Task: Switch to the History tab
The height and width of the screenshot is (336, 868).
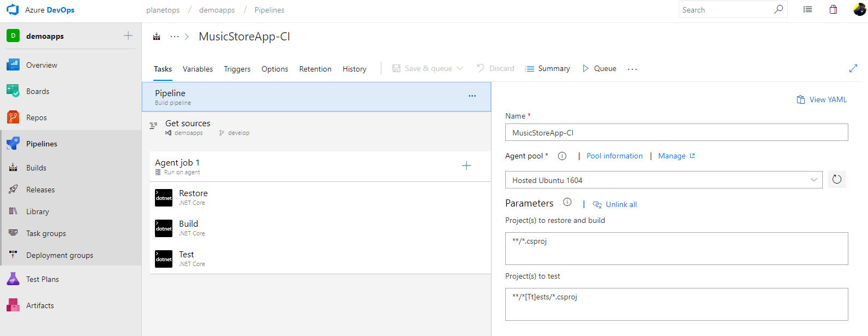Action: pos(355,69)
